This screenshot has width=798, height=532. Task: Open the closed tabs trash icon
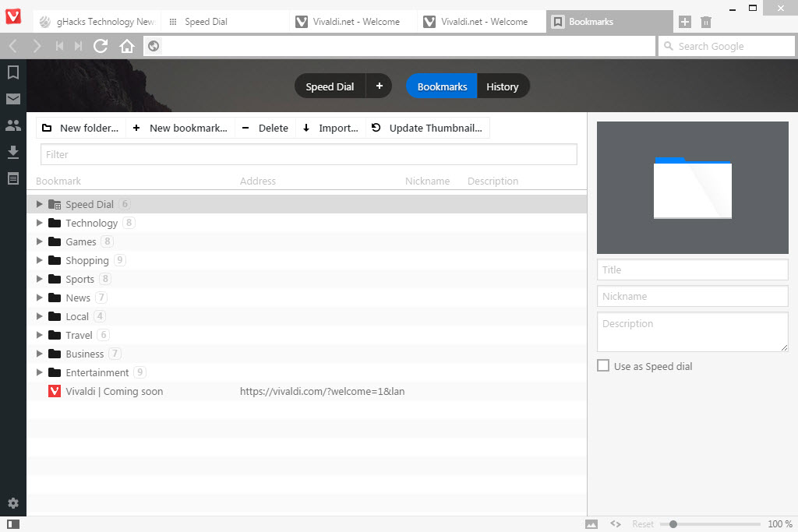click(706, 22)
